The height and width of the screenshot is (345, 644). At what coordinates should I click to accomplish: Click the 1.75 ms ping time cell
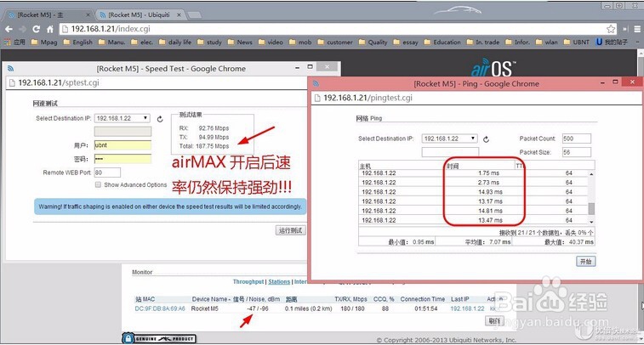(x=489, y=173)
